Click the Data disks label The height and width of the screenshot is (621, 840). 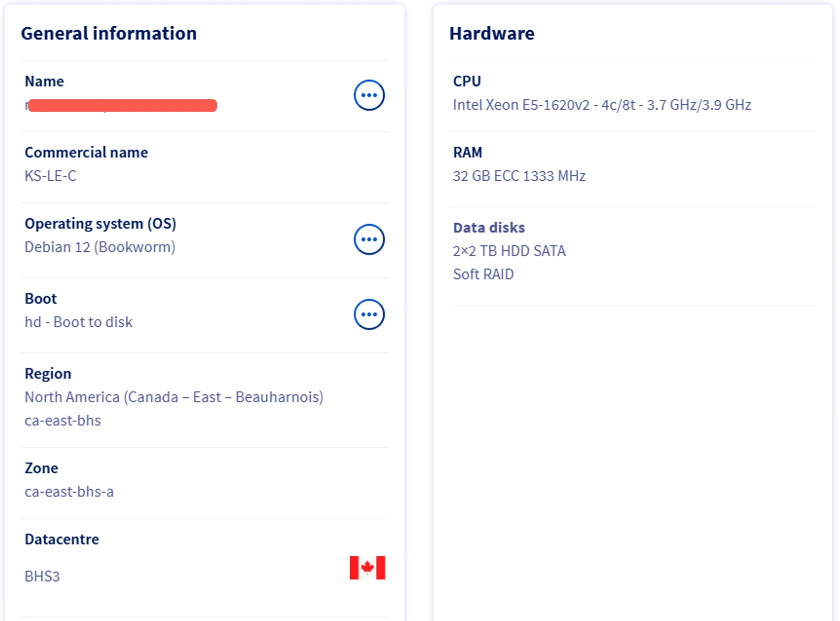[x=489, y=228]
